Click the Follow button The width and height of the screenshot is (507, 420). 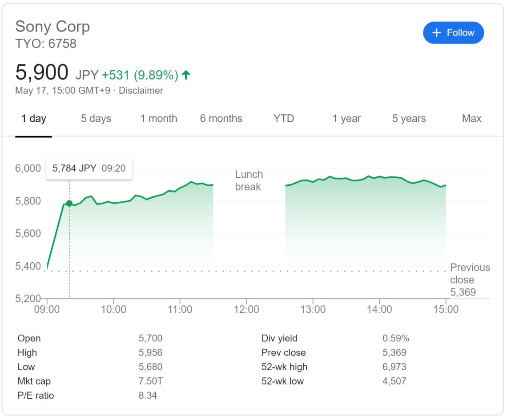pyautogui.click(x=453, y=32)
